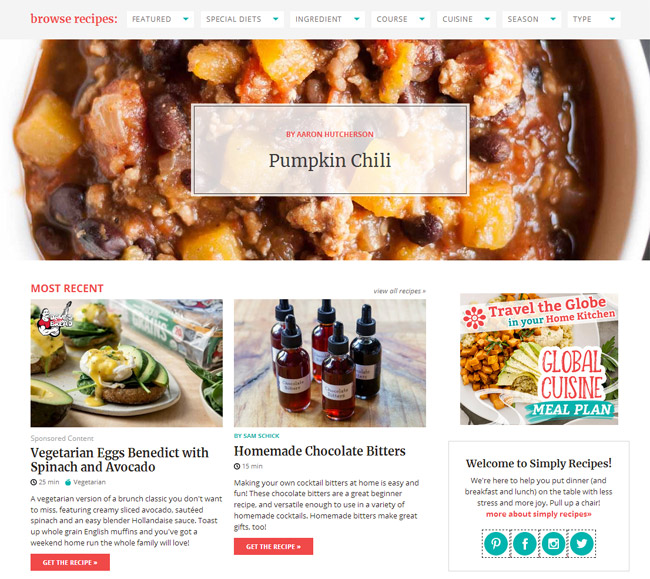Expand the Special Diets dropdown
650x579 pixels.
tap(242, 19)
